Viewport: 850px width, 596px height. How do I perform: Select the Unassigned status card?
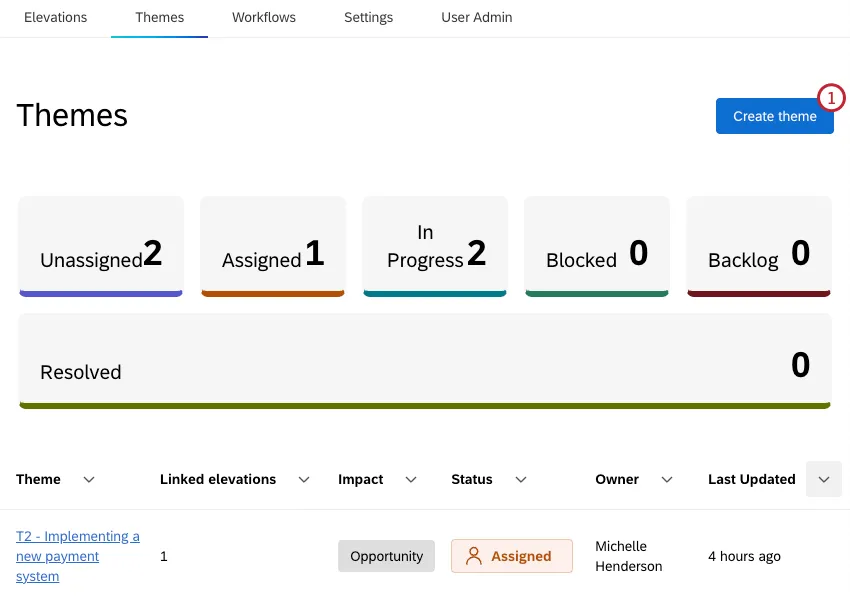click(100, 246)
